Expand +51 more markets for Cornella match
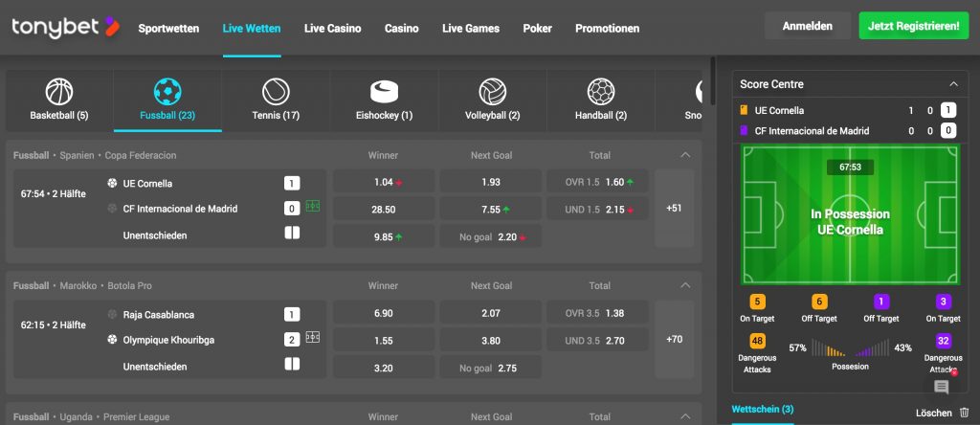This screenshot has width=980, height=425. pyautogui.click(x=674, y=208)
